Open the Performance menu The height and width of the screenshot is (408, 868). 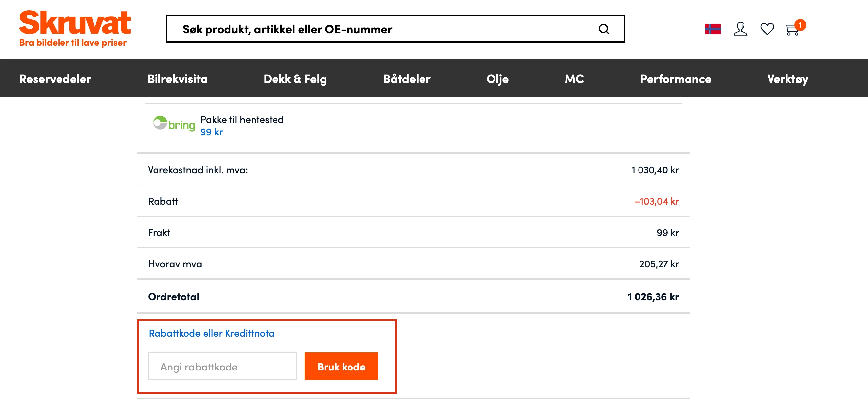[x=675, y=79]
